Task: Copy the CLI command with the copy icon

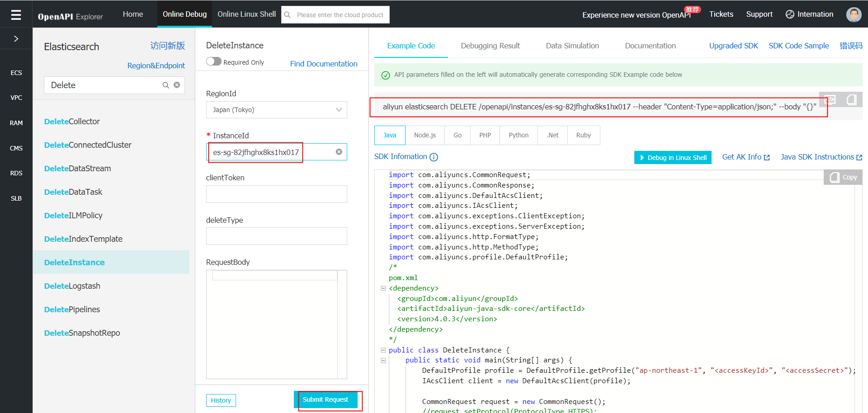Action: (x=852, y=100)
